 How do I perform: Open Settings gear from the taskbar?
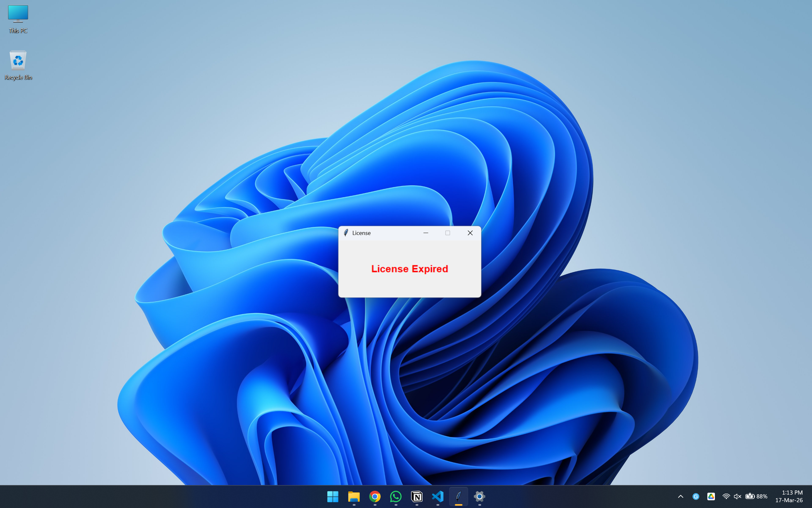[479, 496]
